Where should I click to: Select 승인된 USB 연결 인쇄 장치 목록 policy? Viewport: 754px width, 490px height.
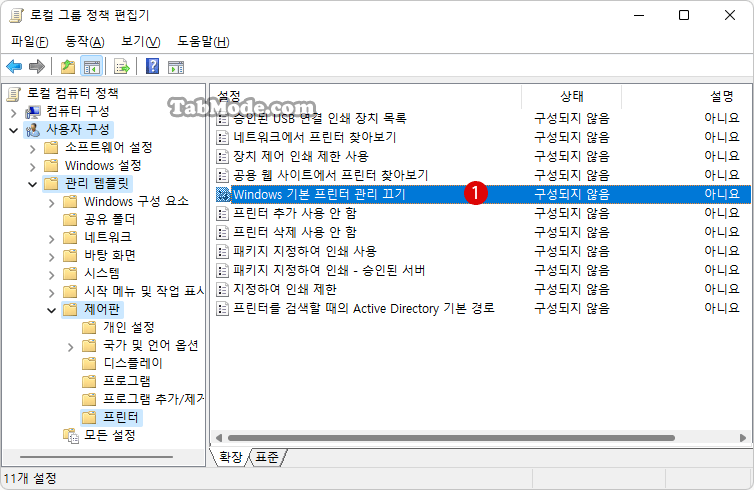320,118
